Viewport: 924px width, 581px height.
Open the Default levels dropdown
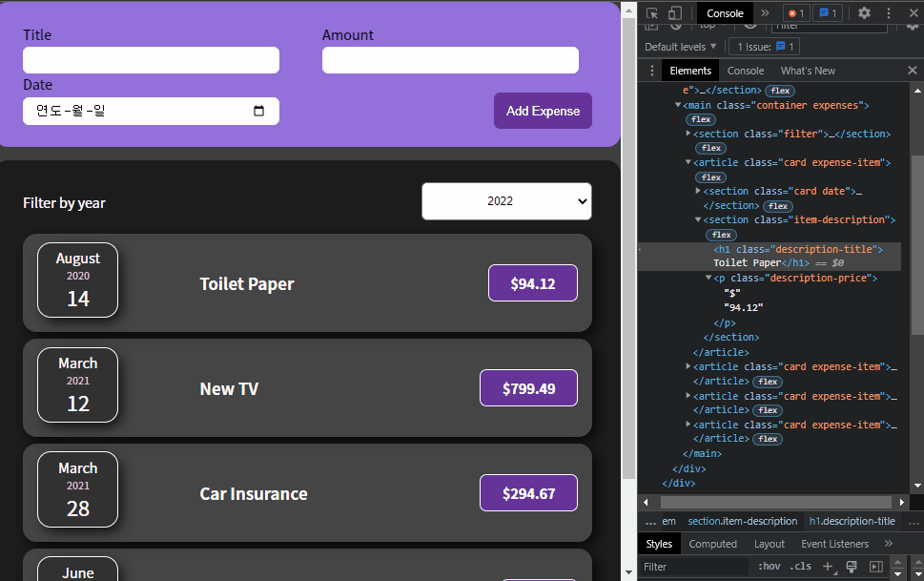tap(681, 47)
